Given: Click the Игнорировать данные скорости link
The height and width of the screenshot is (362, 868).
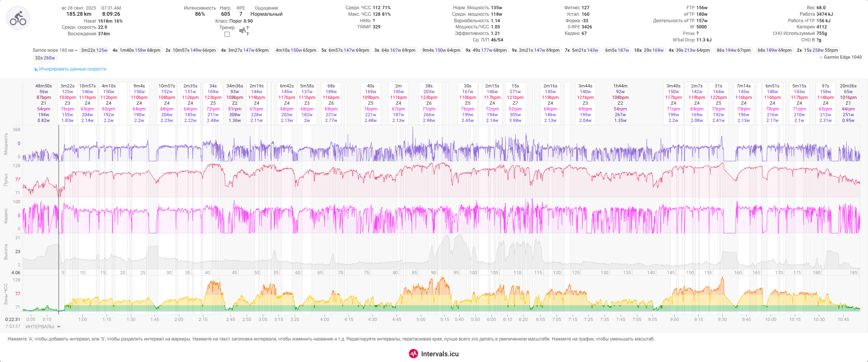Looking at the screenshot, I should point(72,69).
